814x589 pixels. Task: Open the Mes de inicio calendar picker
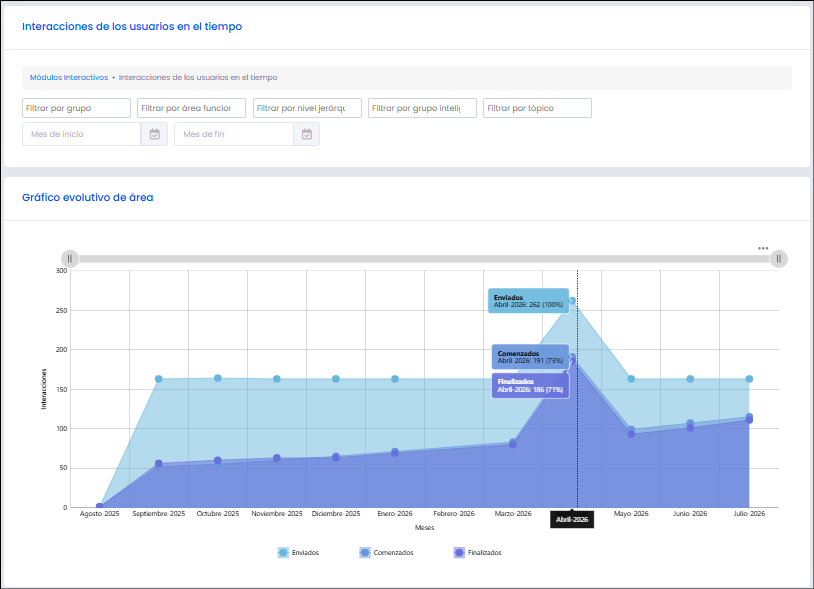click(x=155, y=134)
